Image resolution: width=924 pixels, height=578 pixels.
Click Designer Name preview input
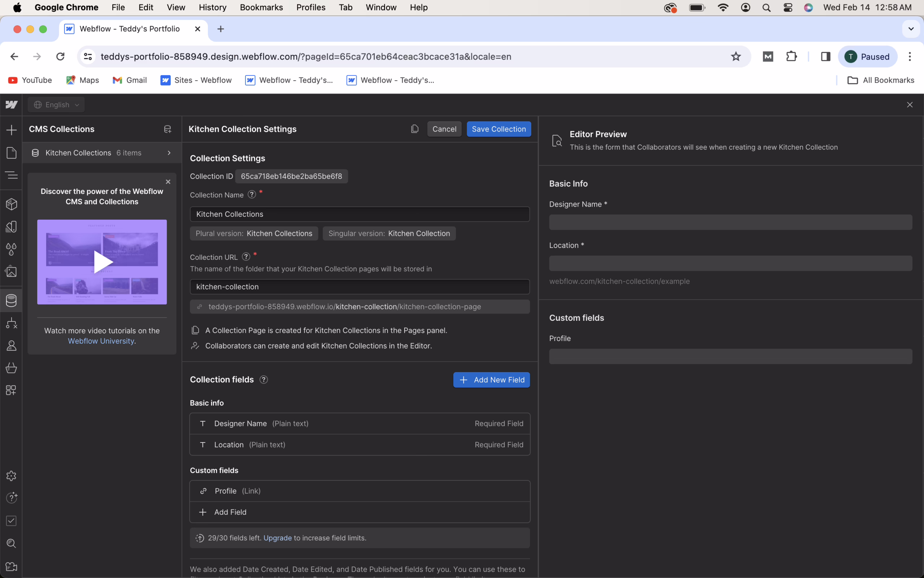click(731, 222)
